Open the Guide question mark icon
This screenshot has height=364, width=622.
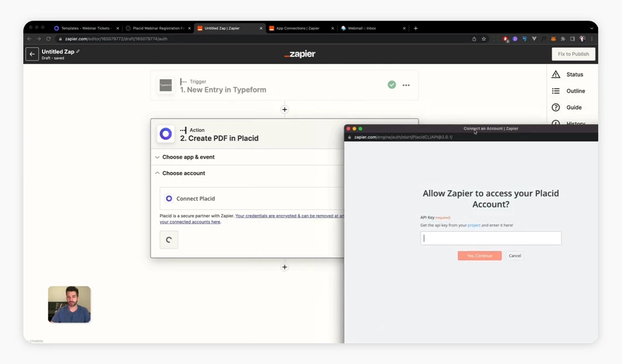tap(556, 108)
